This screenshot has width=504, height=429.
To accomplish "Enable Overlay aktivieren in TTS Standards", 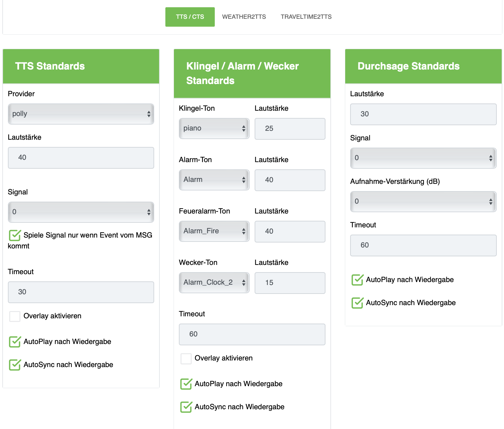I will coord(15,316).
